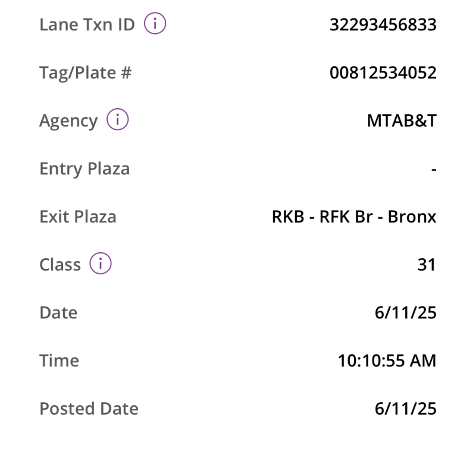Click the Exit Plaza label
476x476 pixels.
[78, 217]
